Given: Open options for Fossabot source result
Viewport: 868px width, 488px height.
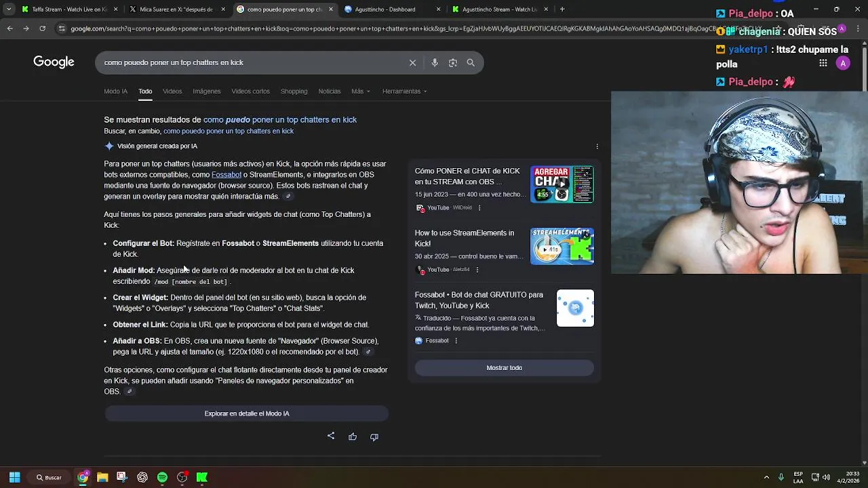Looking at the screenshot, I should [456, 341].
